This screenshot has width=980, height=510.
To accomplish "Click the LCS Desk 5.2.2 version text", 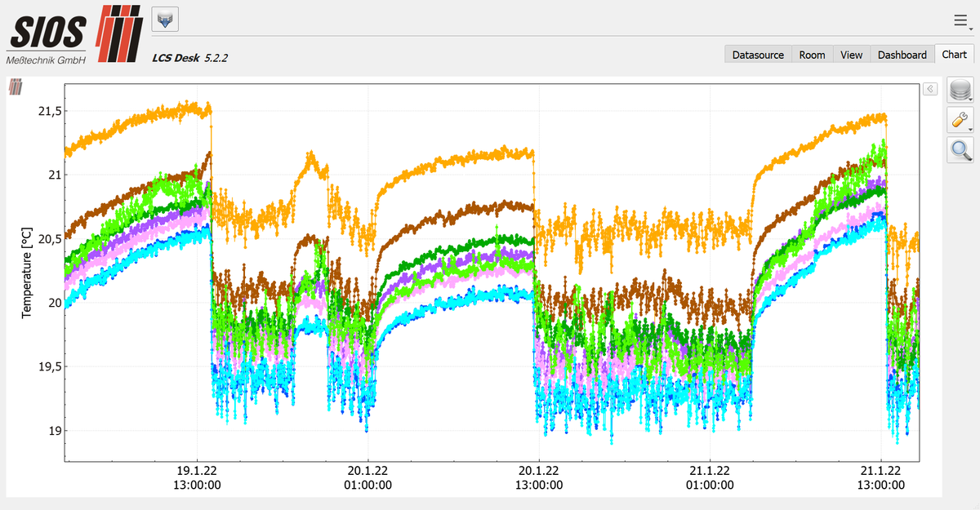I will point(189,57).
